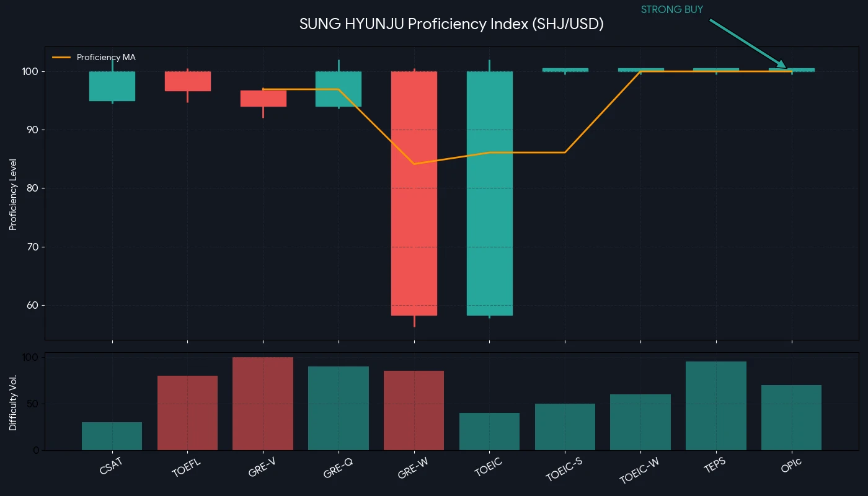Screen dimensions: 868x496
Task: Click the teal arrowhead pointing at OPIc
Action: (781, 63)
